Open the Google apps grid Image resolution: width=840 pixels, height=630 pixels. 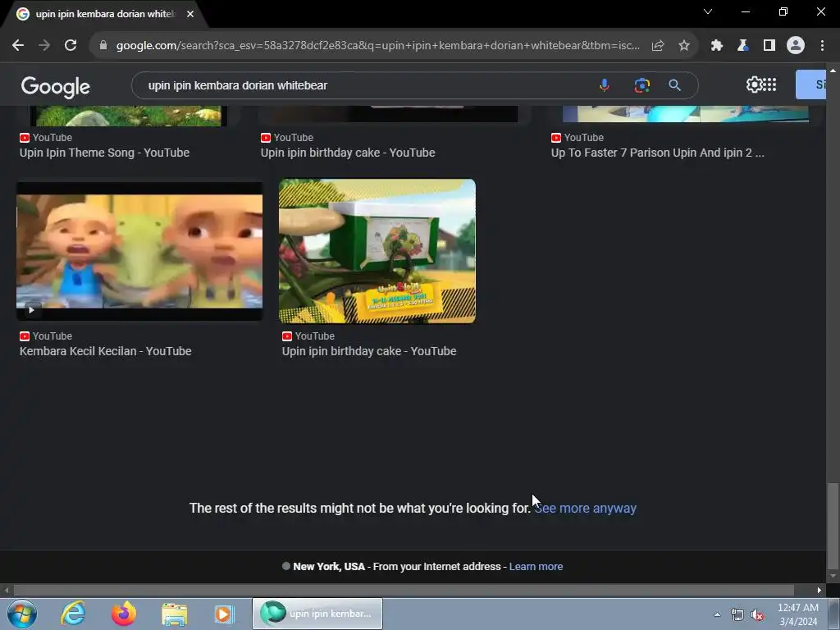769,84
